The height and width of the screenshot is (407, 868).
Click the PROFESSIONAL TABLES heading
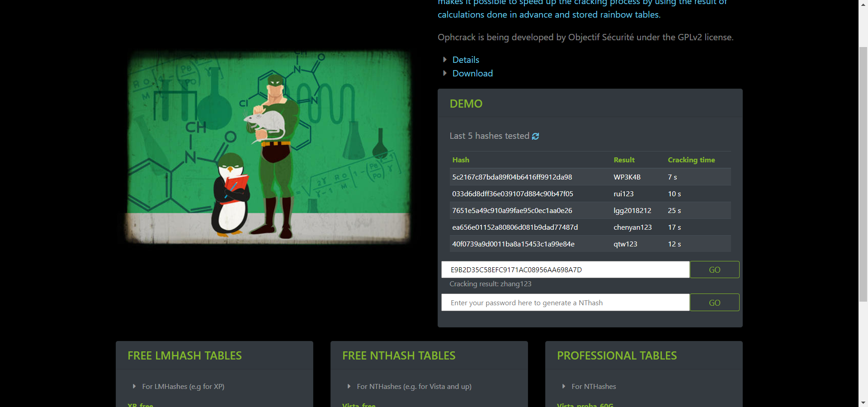point(617,355)
